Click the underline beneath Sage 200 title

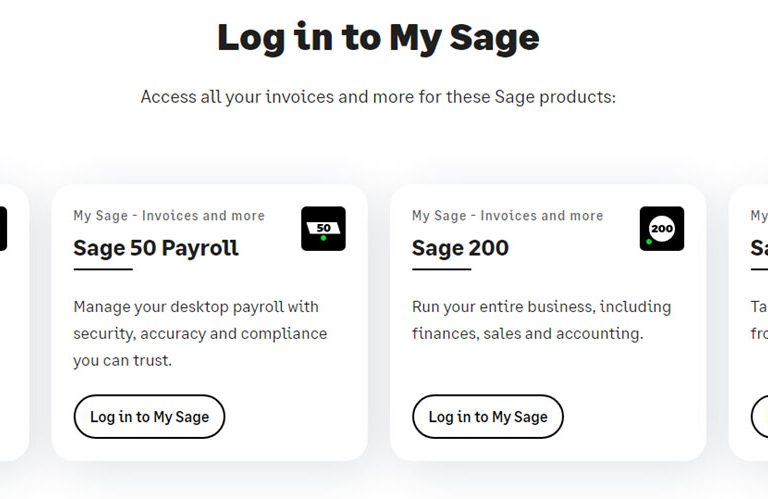[x=441, y=269]
